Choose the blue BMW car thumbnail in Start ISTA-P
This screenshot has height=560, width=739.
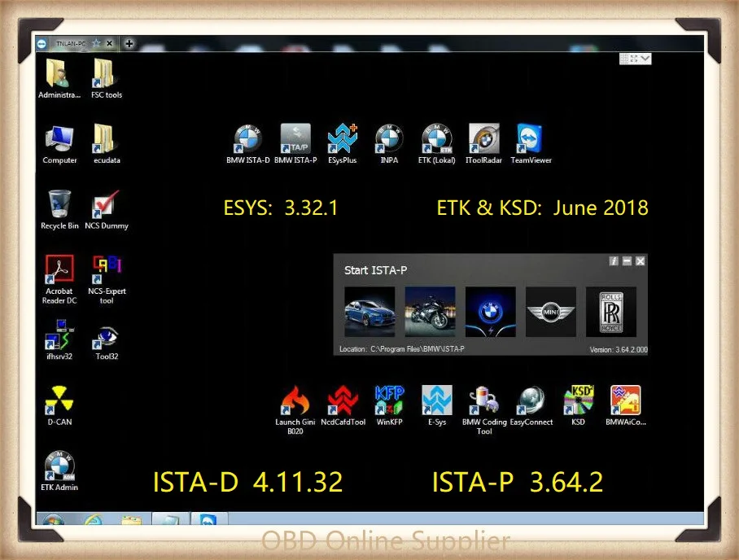coord(369,312)
